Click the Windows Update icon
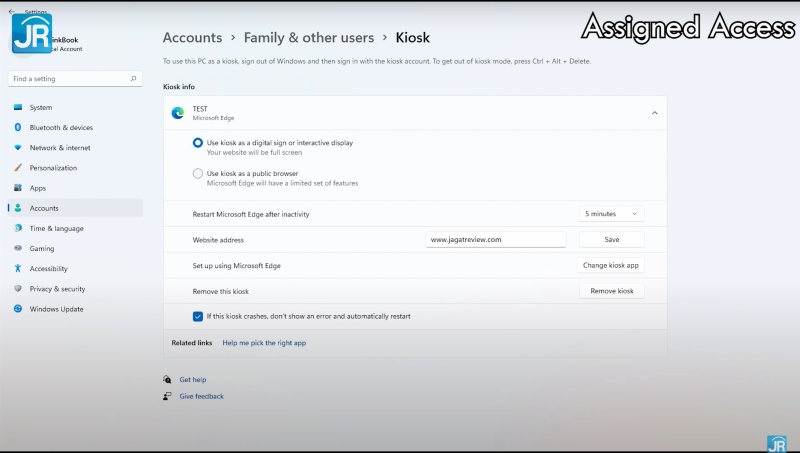This screenshot has width=800, height=453. point(17,309)
